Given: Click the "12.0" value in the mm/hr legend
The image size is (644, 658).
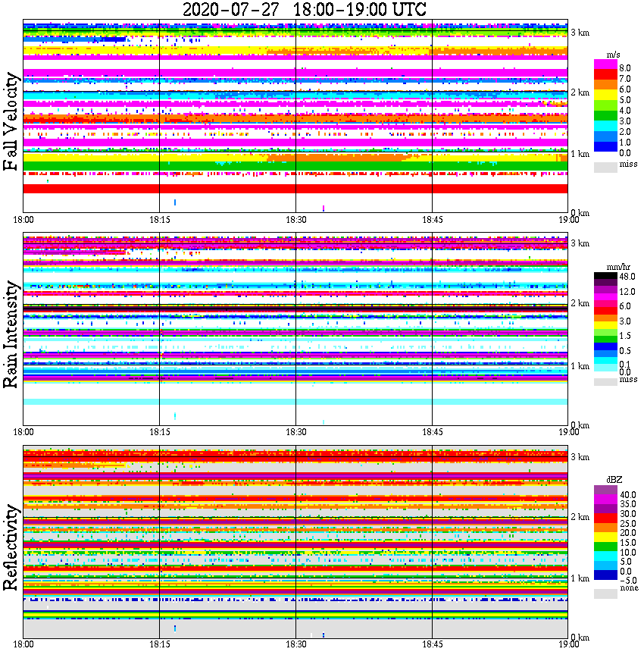Looking at the screenshot, I should click(x=627, y=291).
